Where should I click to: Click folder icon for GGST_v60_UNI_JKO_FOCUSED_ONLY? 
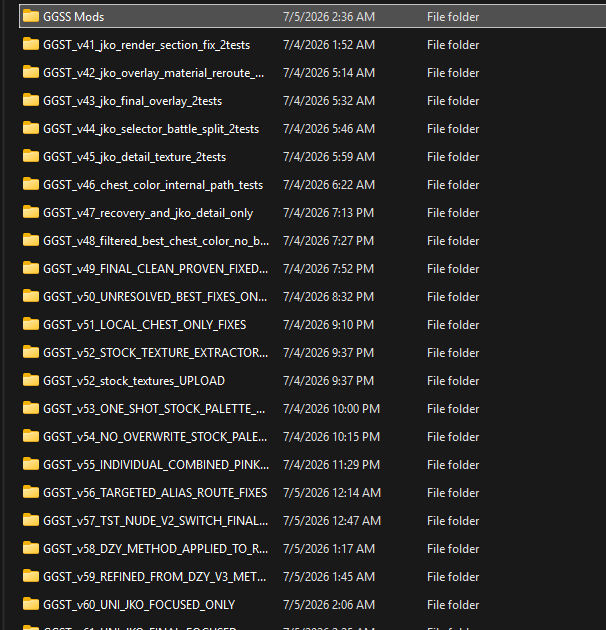click(x=31, y=604)
